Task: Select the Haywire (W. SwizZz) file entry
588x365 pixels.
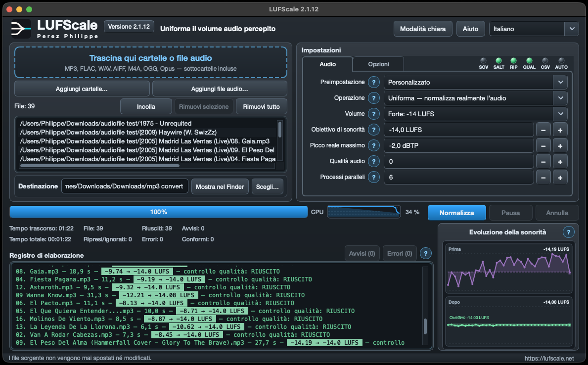Action: click(118, 132)
